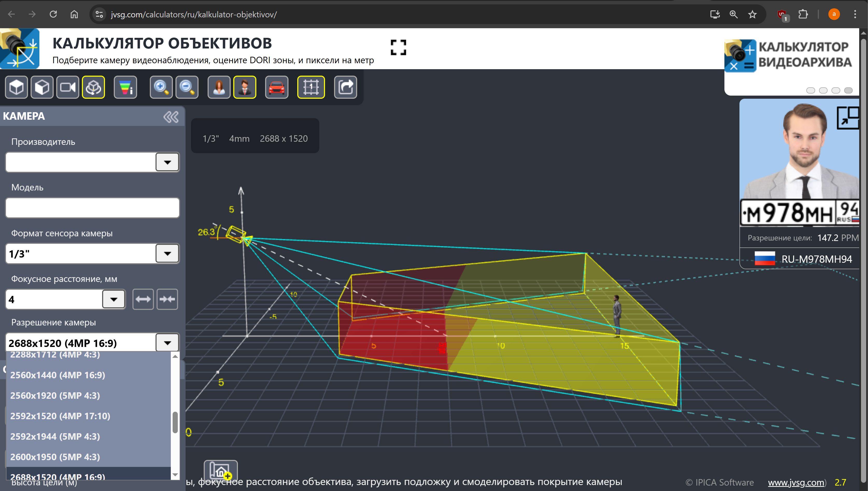
Task: Click the fullscreen brackets icon
Action: click(398, 47)
